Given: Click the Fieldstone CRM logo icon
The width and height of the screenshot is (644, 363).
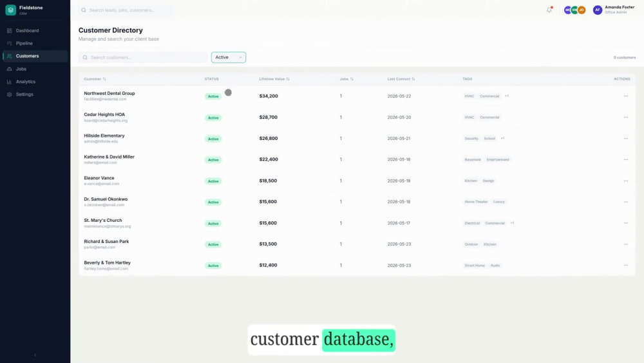Looking at the screenshot, I should pyautogui.click(x=11, y=10).
